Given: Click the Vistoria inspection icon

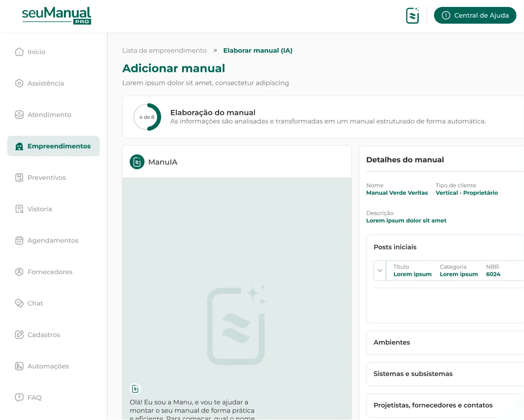Looking at the screenshot, I should 19,209.
